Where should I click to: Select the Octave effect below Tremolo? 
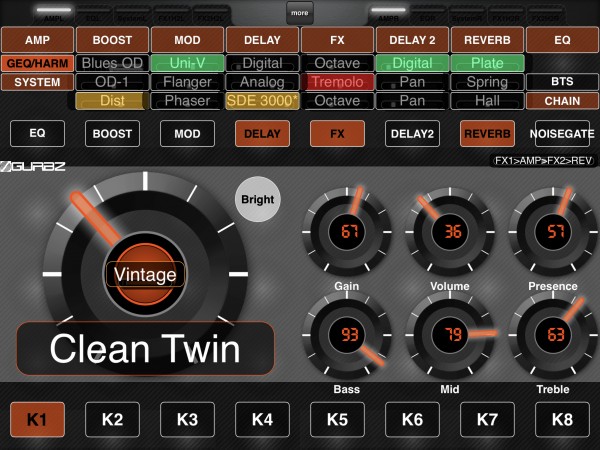click(337, 101)
